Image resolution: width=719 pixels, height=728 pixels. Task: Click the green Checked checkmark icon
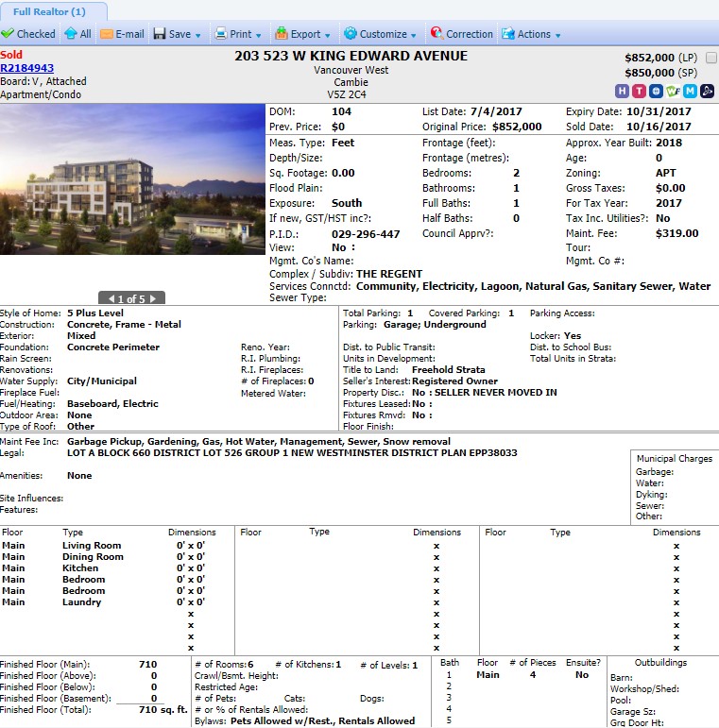point(8,33)
